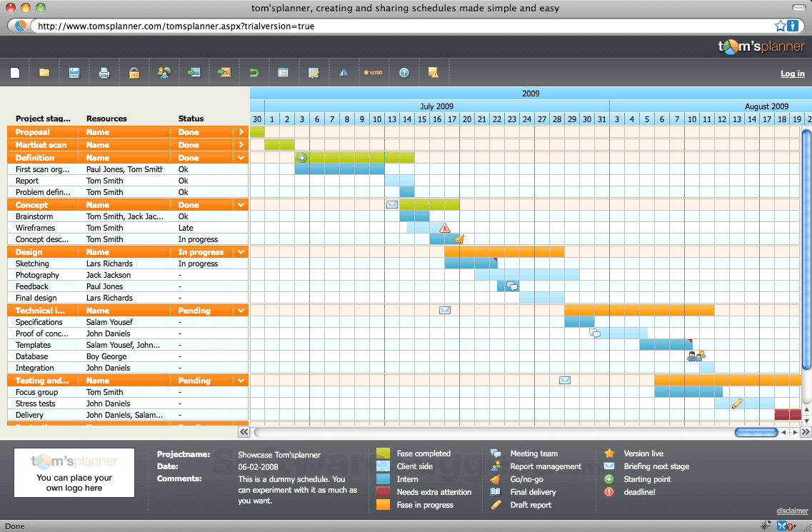Create a new schedule
Screen dimensions: 812x532
click(x=15, y=71)
